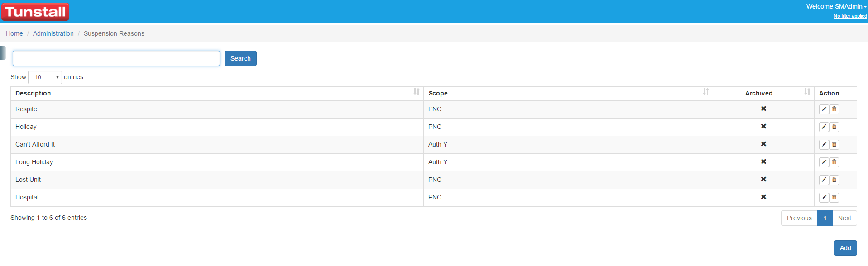
Task: Edit the Lost Unit entry
Action: 824,180
